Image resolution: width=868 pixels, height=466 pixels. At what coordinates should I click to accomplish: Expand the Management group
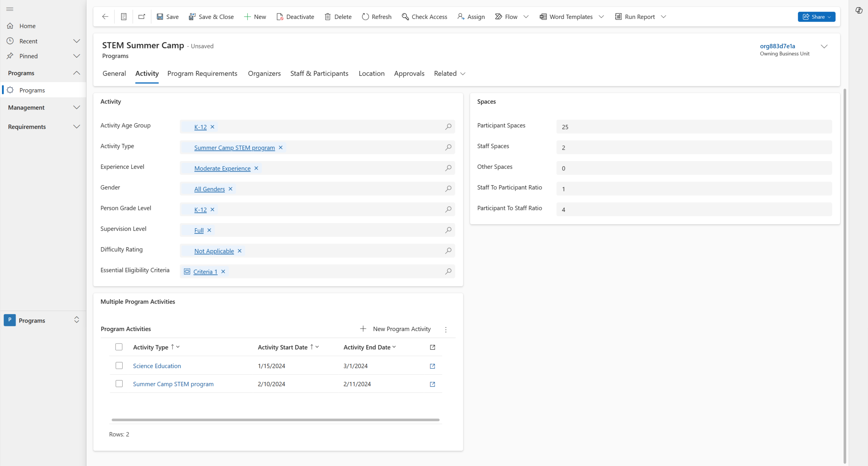tap(77, 108)
